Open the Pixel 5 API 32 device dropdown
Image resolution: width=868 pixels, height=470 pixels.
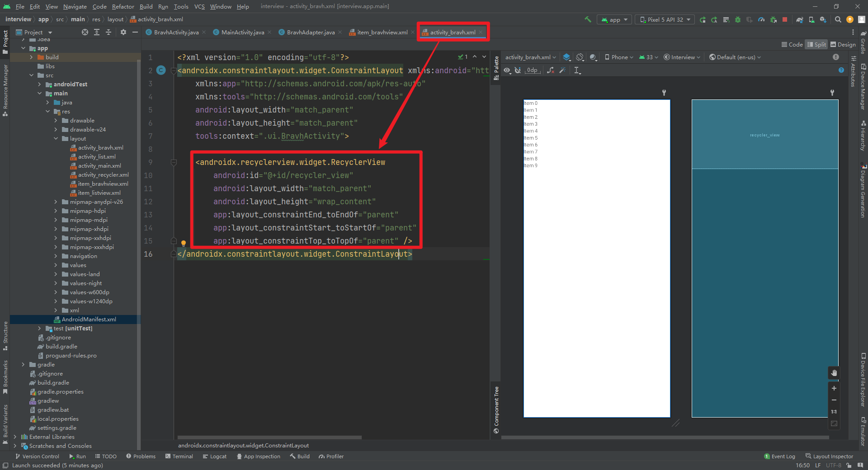[665, 19]
